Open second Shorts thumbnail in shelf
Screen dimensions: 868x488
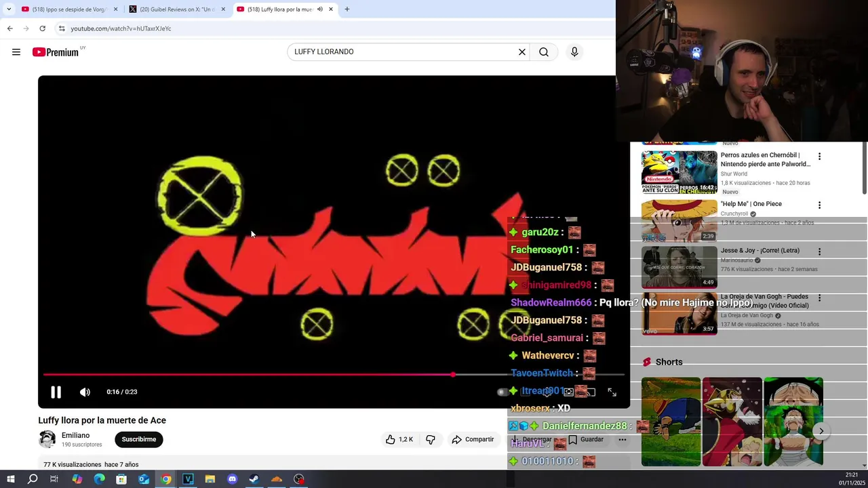coord(732,422)
